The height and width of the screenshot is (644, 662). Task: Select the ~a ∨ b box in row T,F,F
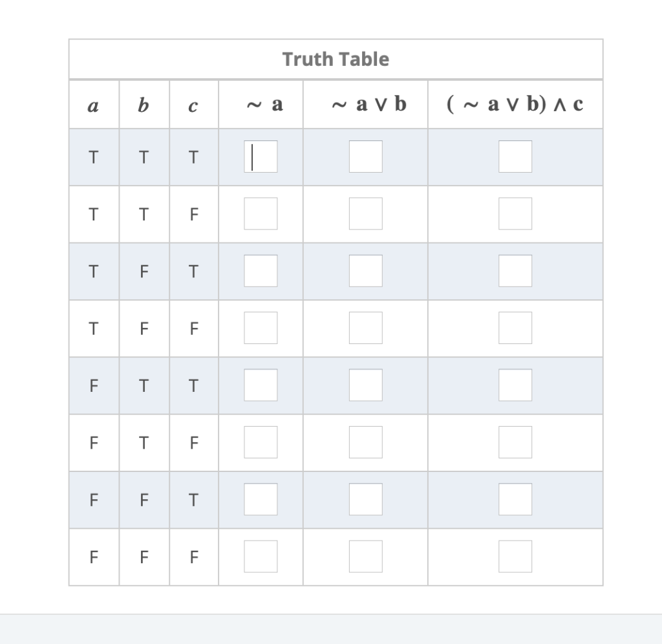(365, 327)
